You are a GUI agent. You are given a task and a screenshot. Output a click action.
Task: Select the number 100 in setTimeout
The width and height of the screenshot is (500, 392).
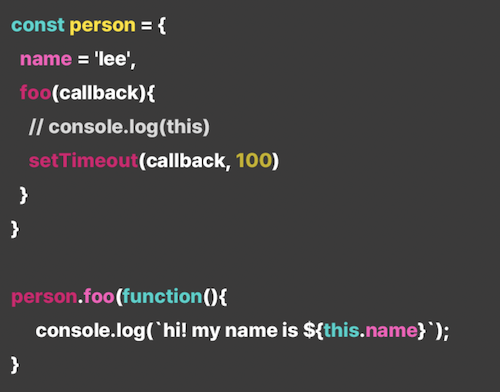tap(254, 160)
